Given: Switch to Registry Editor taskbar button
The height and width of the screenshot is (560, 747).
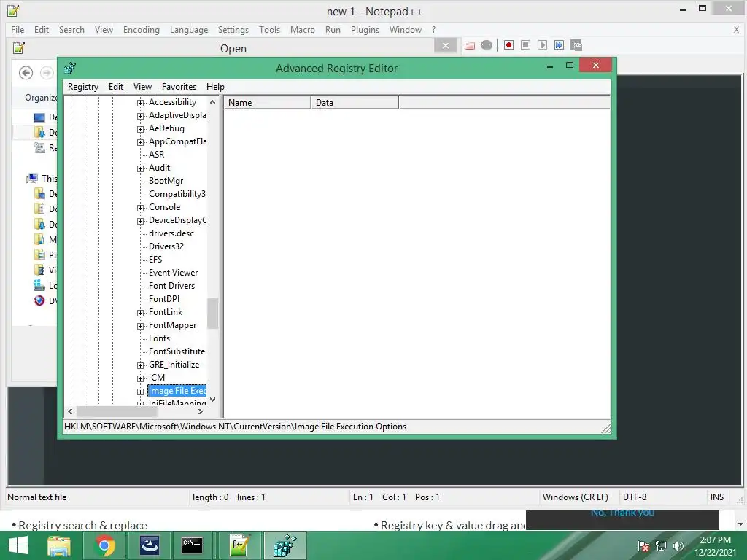Looking at the screenshot, I should point(285,545).
